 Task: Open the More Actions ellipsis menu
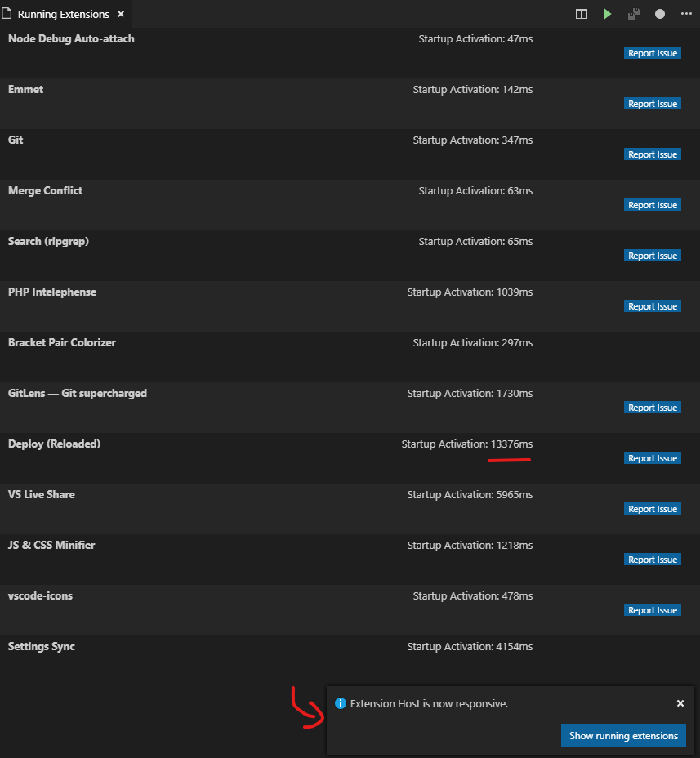(x=686, y=14)
